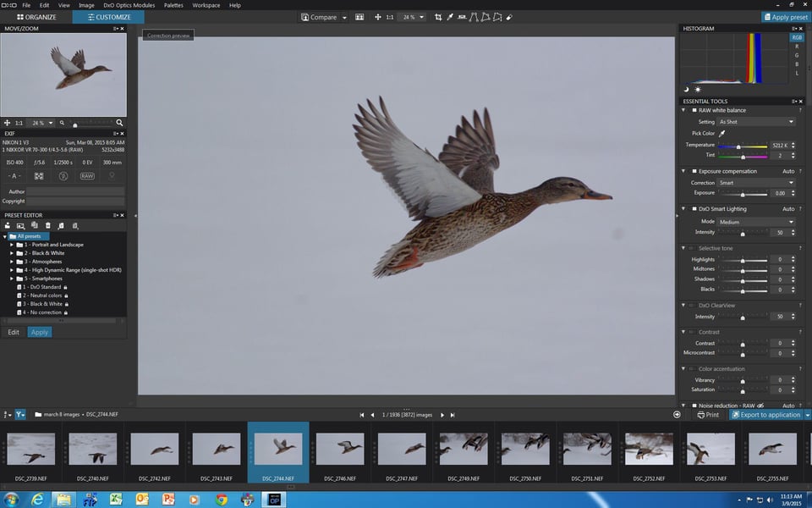Viewport: 812px width, 508px height.
Task: Set 1:1 zoom in the top toolbar
Action: point(389,17)
